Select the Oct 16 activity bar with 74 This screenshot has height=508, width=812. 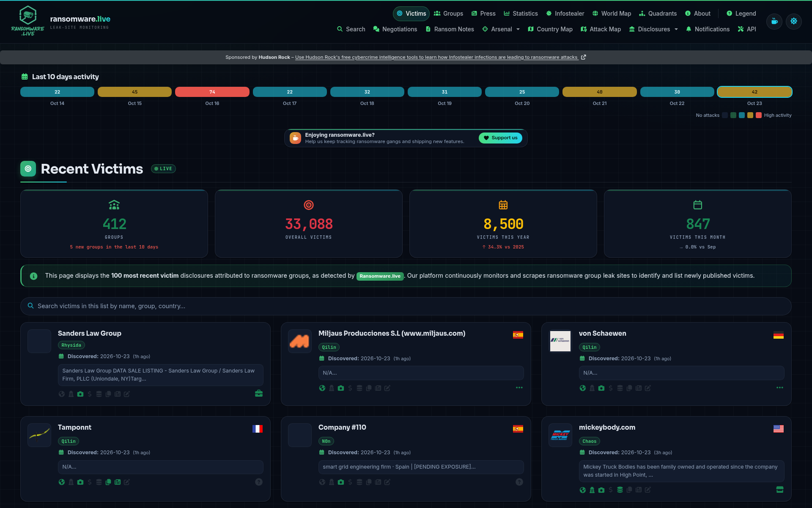[212, 92]
